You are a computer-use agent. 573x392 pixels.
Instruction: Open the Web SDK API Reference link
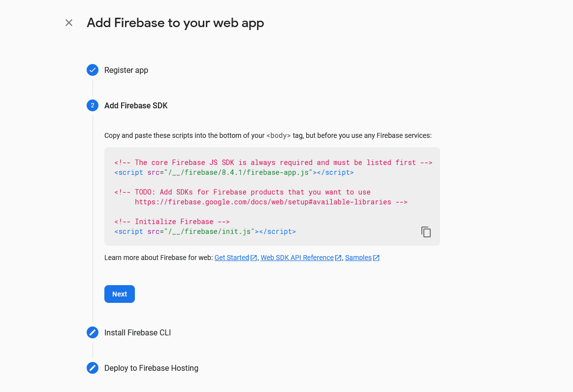point(297,258)
